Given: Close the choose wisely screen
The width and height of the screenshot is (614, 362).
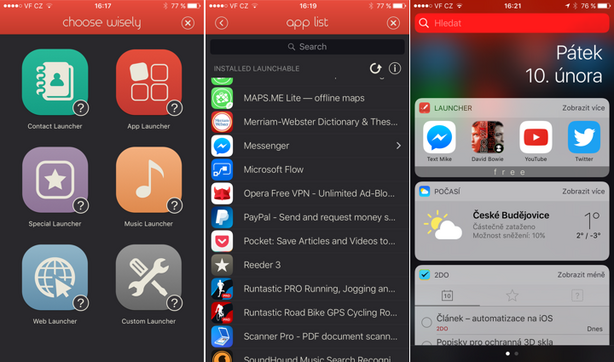Looking at the screenshot, I should coord(188,23).
